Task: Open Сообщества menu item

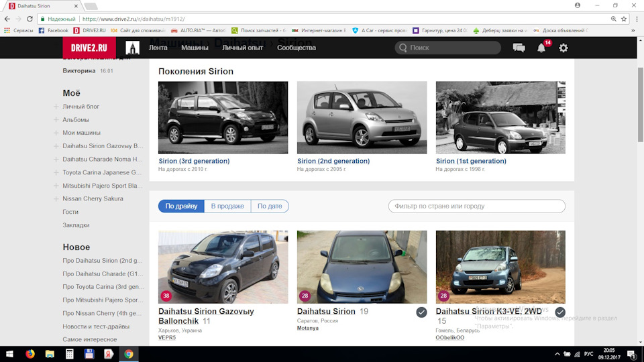Action: click(x=296, y=48)
